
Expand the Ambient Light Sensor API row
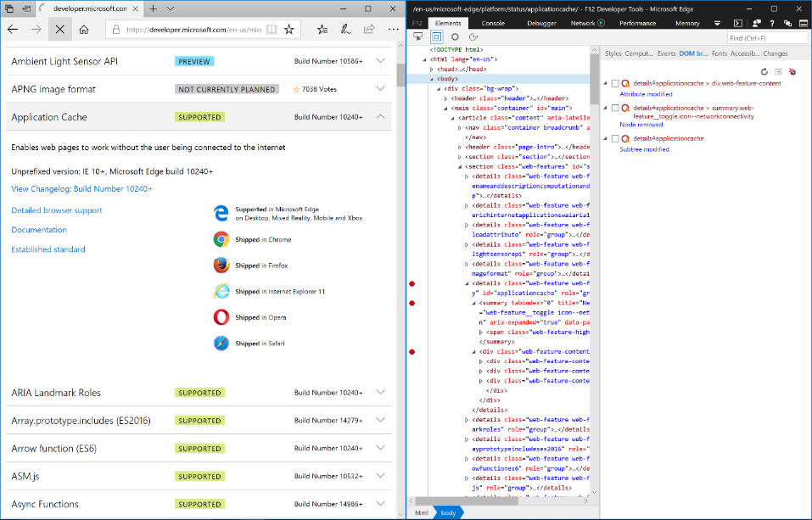point(380,61)
